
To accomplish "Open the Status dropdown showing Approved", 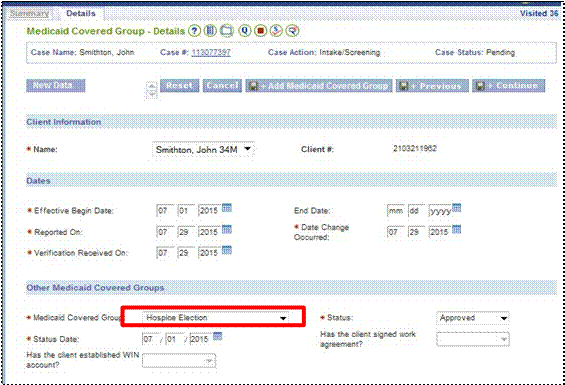I will (x=473, y=318).
